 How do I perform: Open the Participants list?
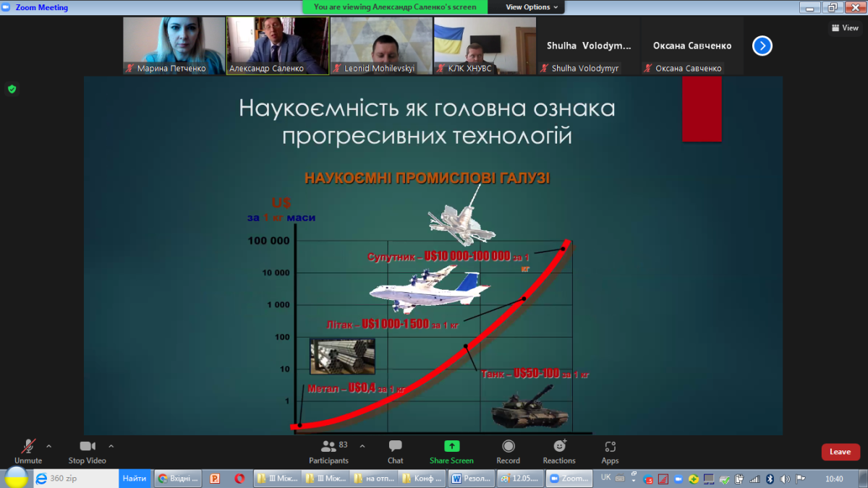point(329,452)
